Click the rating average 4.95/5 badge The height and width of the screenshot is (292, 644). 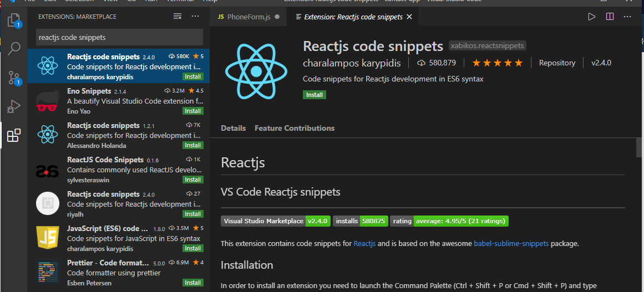449,221
